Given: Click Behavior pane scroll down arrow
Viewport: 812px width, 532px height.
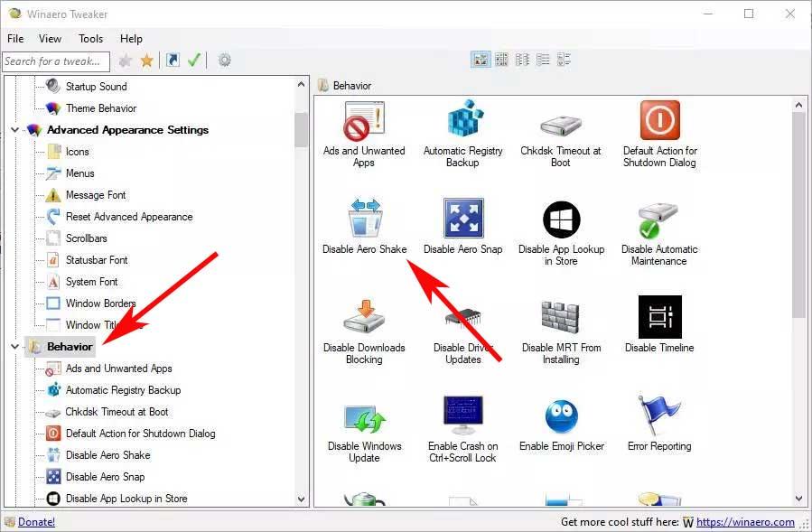Looking at the screenshot, I should [x=799, y=499].
